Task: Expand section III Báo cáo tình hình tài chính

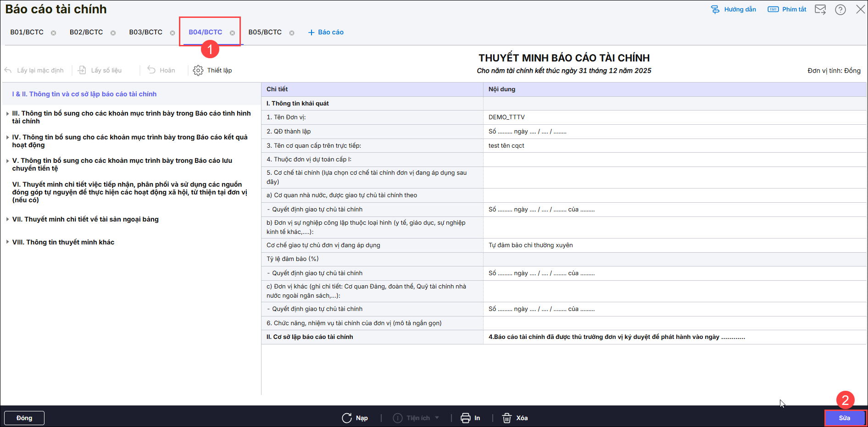Action: [x=8, y=114]
